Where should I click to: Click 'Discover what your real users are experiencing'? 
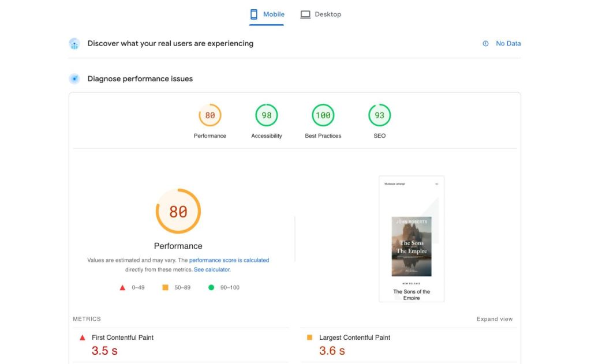point(170,44)
